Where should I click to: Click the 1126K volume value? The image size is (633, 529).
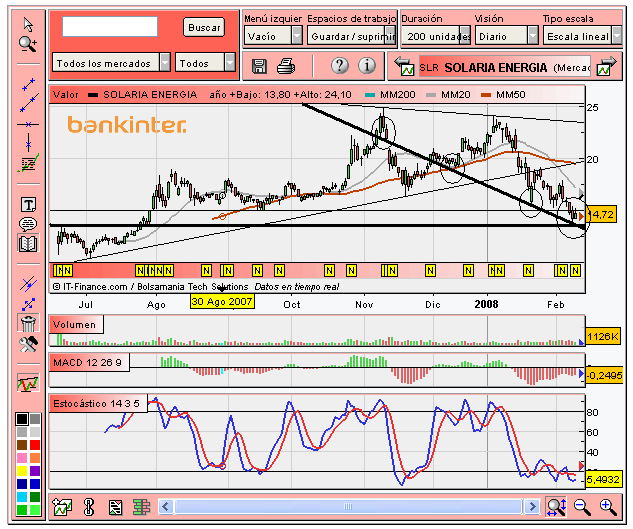tap(603, 336)
